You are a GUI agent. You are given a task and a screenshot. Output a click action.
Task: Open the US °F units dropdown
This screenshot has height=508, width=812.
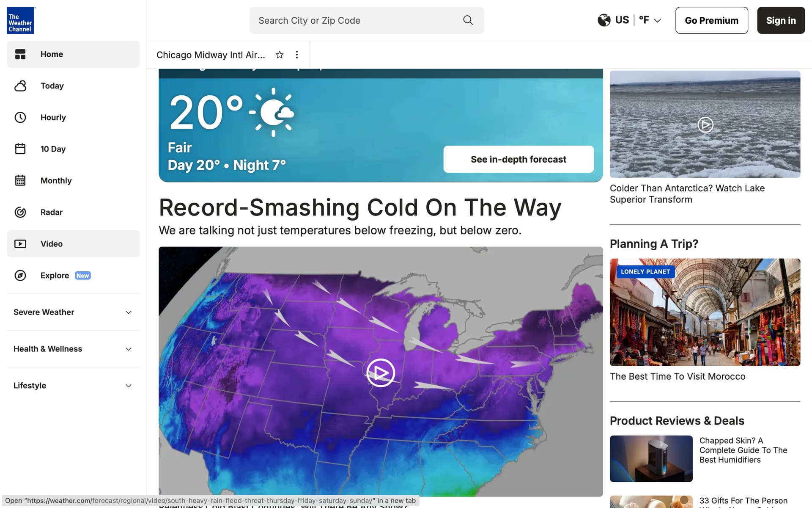pos(629,20)
